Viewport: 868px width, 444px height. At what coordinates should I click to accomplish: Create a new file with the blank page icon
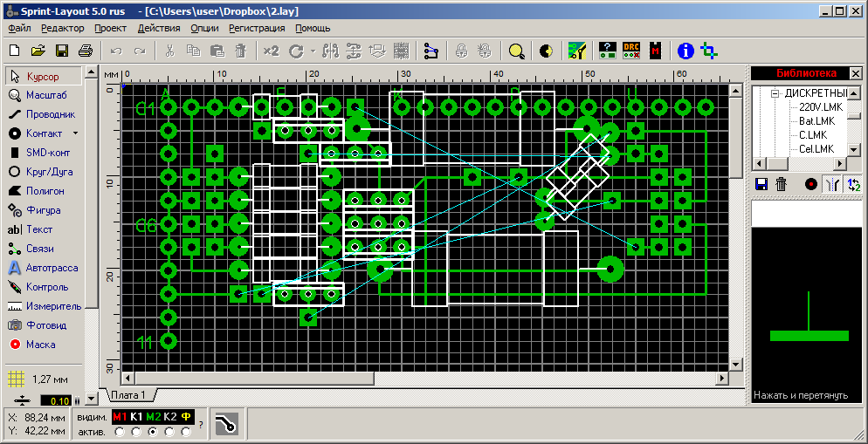coord(14,51)
